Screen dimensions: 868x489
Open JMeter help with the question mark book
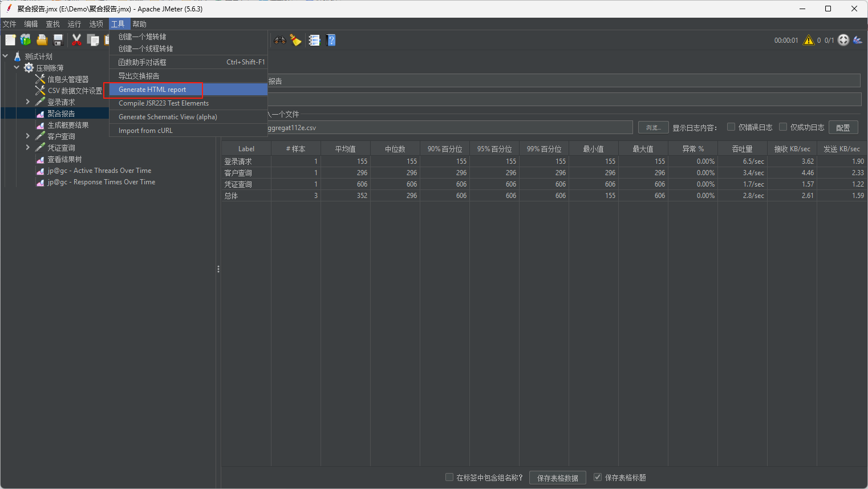pos(331,39)
